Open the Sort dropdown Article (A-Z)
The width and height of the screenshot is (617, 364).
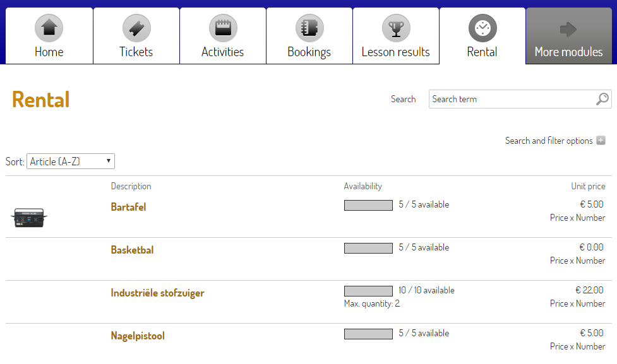coord(70,161)
